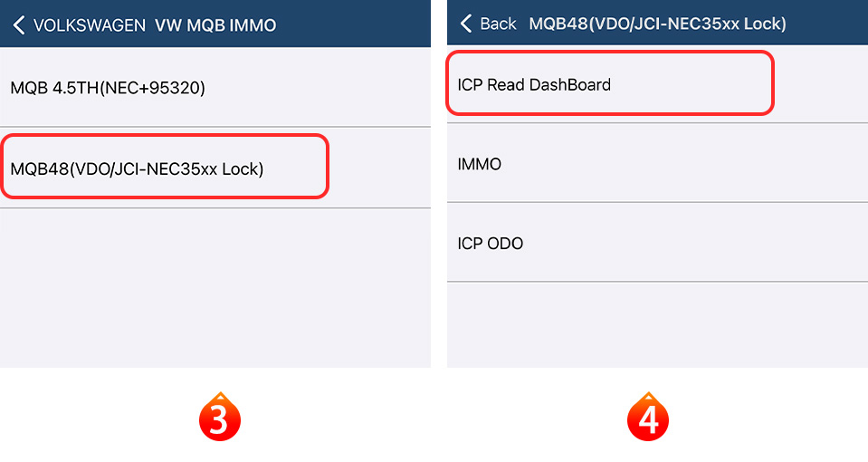
Task: Click the red step 3 marker
Action: [219, 419]
